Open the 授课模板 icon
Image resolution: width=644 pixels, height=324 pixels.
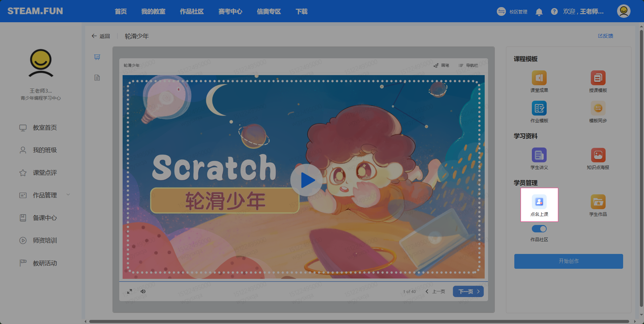[598, 78]
